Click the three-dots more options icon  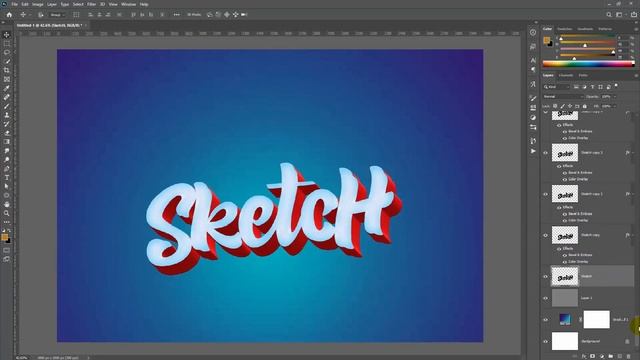[x=176, y=15]
